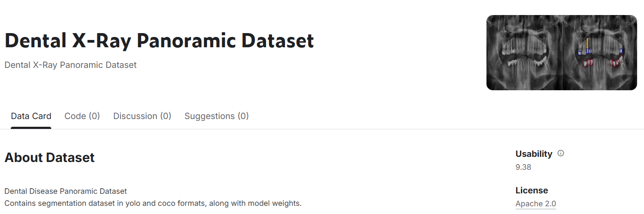
Task: Switch to the Code (0) tab
Action: (82, 116)
